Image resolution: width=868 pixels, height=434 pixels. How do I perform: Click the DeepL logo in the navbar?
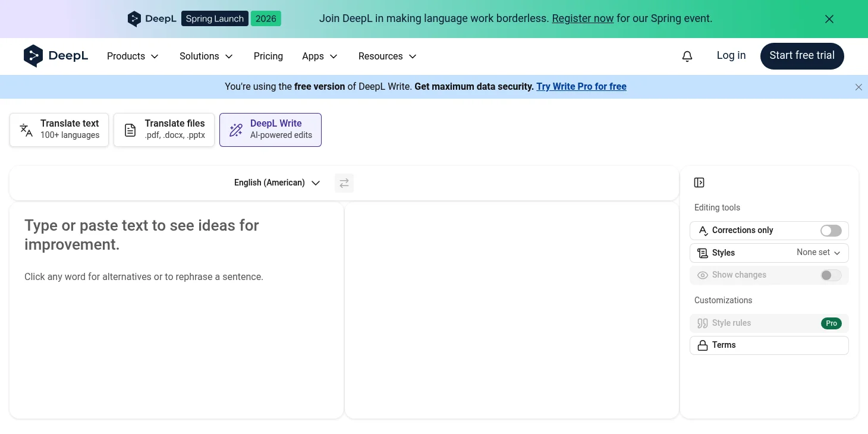(55, 55)
